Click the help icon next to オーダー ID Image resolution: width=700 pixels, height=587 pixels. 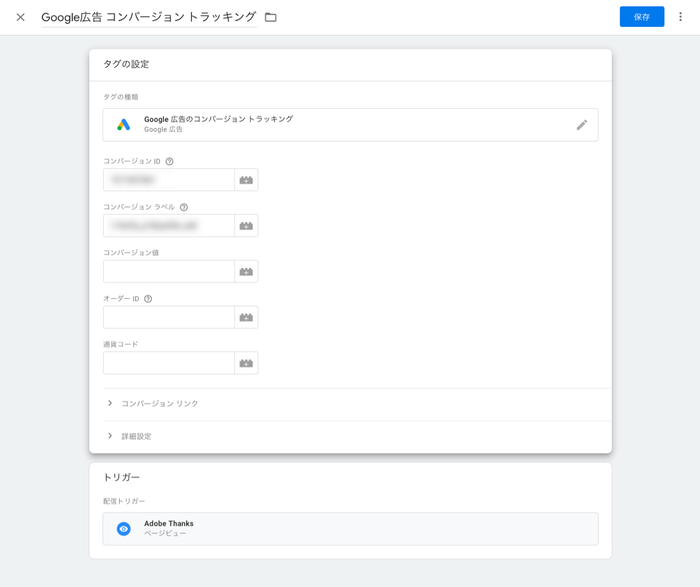148,299
